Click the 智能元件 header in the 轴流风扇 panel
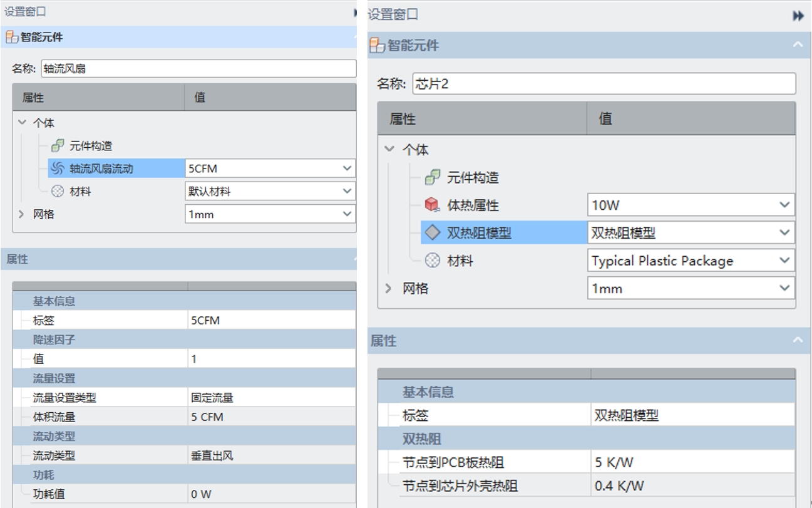Viewport: 812px width, 508px height. (x=178, y=37)
